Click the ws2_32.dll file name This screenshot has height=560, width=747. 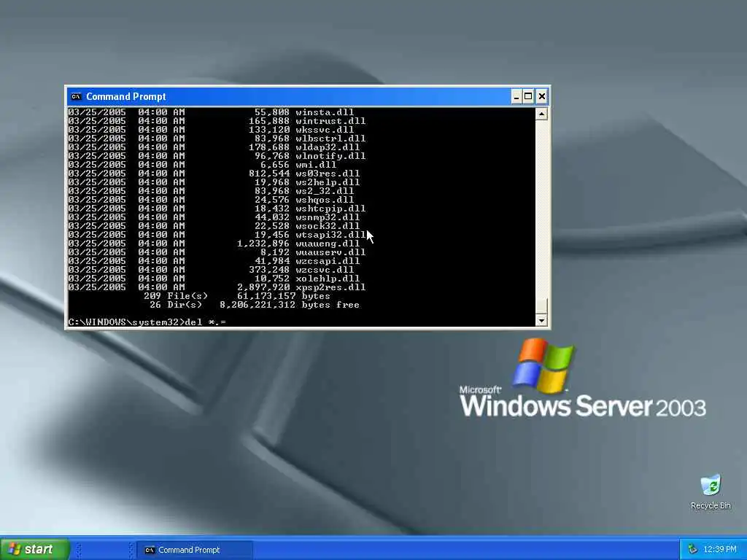click(325, 191)
